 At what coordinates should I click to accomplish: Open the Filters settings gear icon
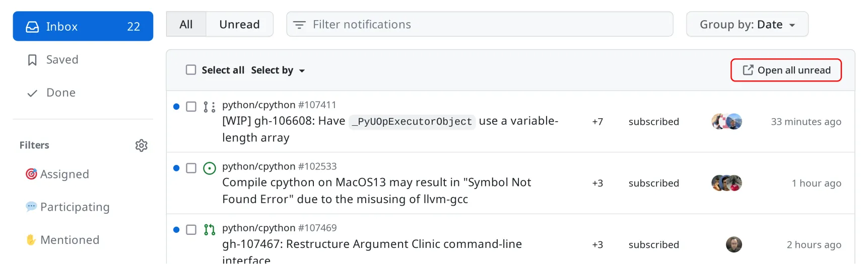(x=142, y=145)
